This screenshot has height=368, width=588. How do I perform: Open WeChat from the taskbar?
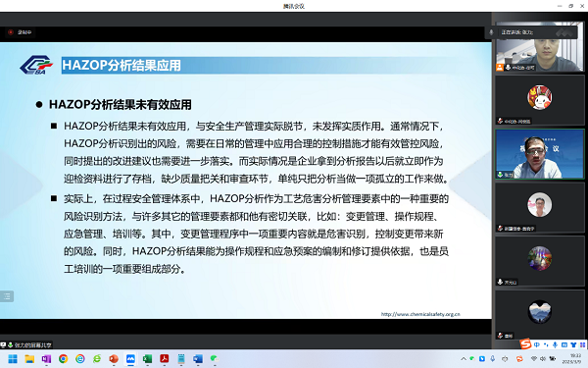(215, 359)
